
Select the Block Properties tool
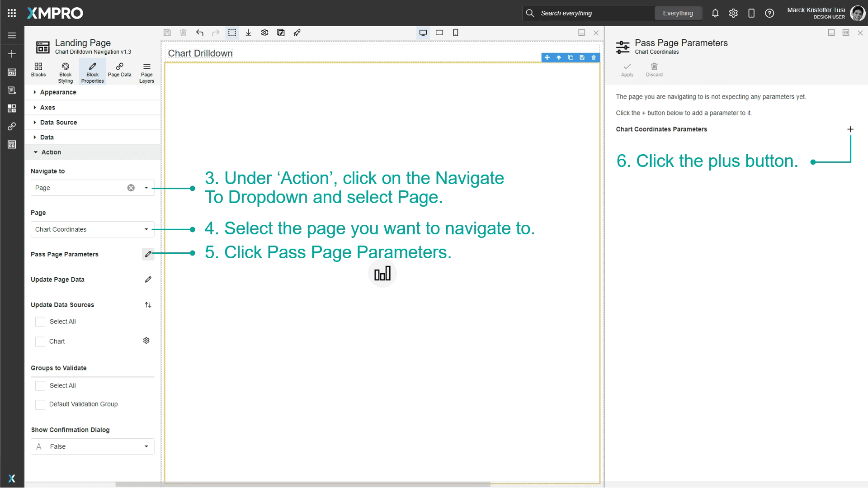click(92, 71)
